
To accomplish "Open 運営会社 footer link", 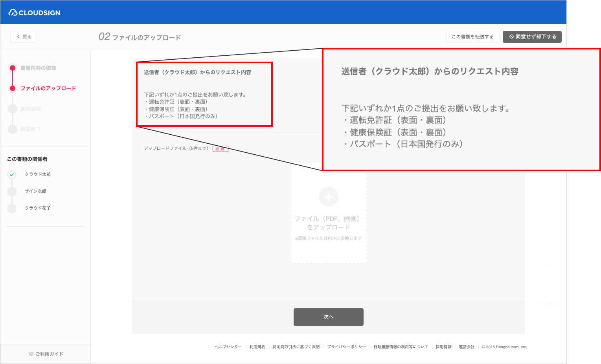I will 467,347.
